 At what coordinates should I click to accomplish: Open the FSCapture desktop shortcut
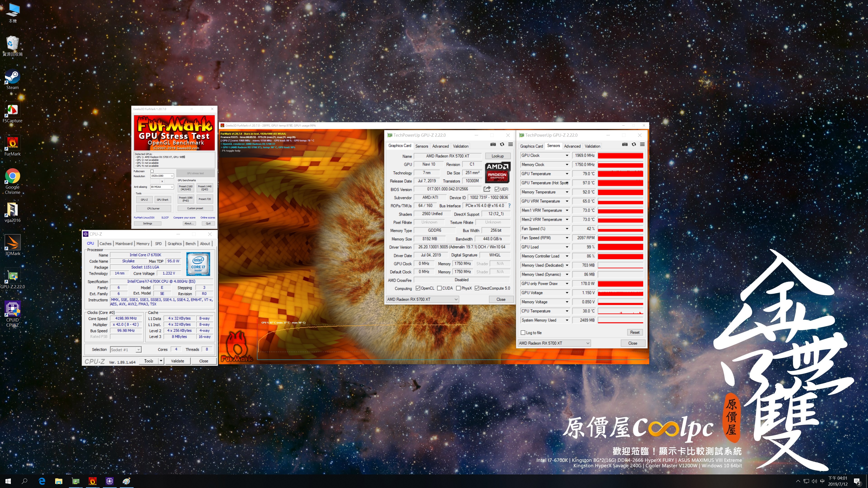point(12,113)
